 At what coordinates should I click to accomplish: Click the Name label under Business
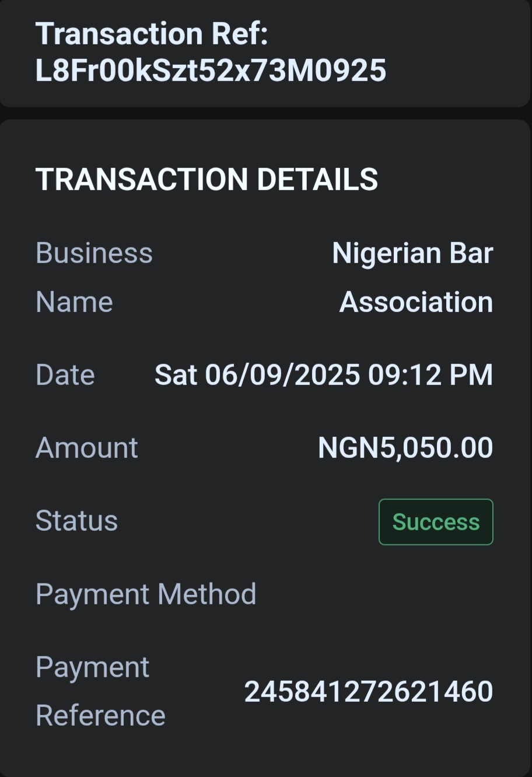click(x=74, y=302)
